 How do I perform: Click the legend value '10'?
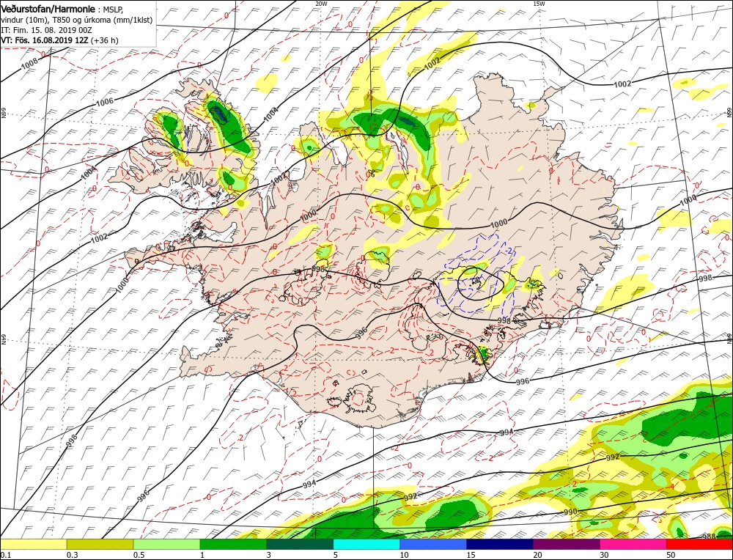(405, 555)
